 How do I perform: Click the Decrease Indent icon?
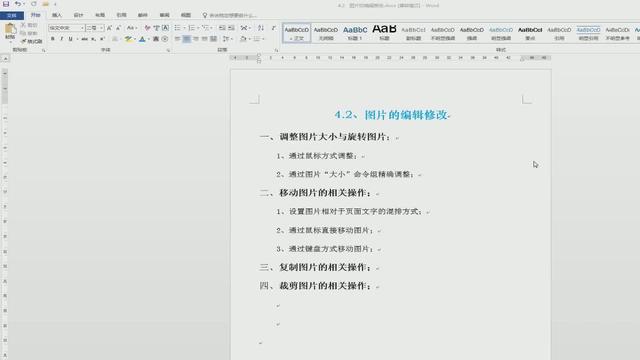coord(222,28)
